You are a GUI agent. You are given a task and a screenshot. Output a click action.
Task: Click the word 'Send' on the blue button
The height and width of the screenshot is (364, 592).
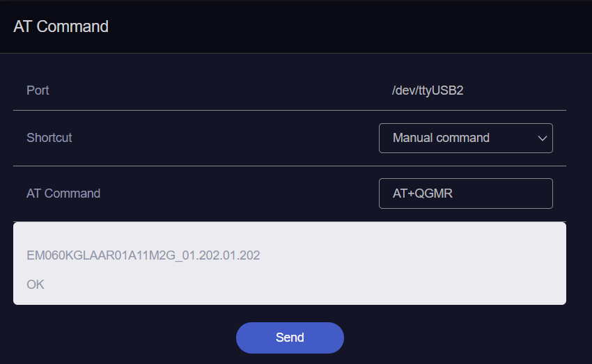pos(290,338)
